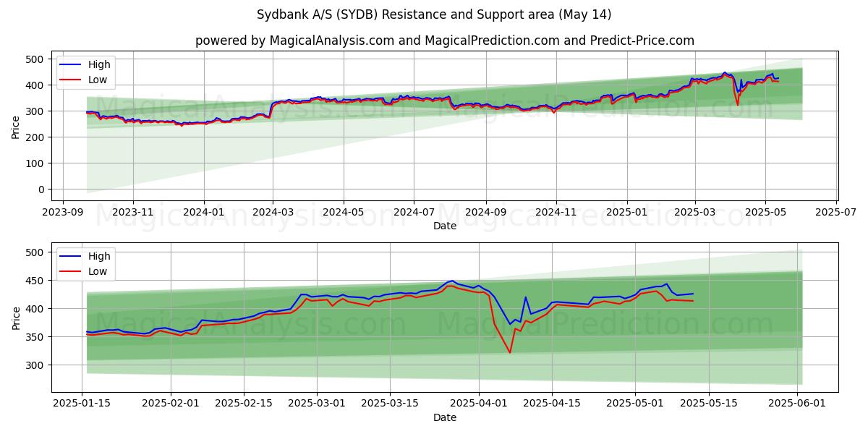Click the '2025-01-15' tick on the bottom chart
Image resolution: width=868 pixels, height=434 pixels.
(82, 403)
